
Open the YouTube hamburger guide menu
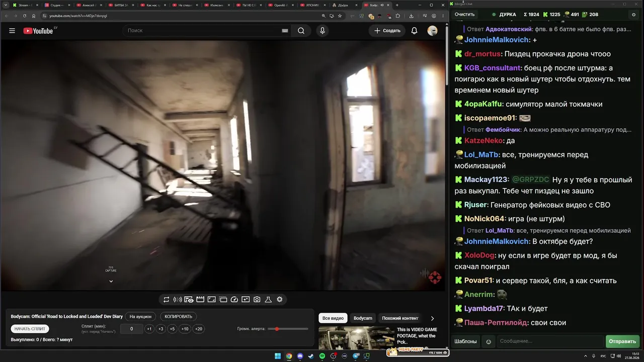(12, 31)
